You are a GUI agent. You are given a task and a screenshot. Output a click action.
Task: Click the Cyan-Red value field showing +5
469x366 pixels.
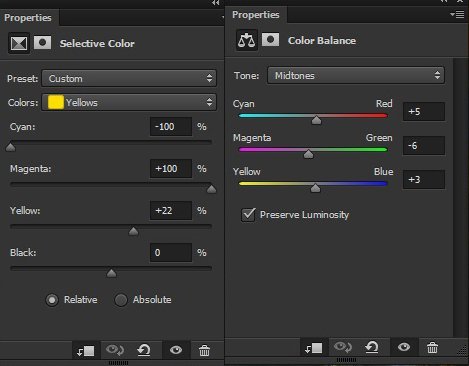424,111
